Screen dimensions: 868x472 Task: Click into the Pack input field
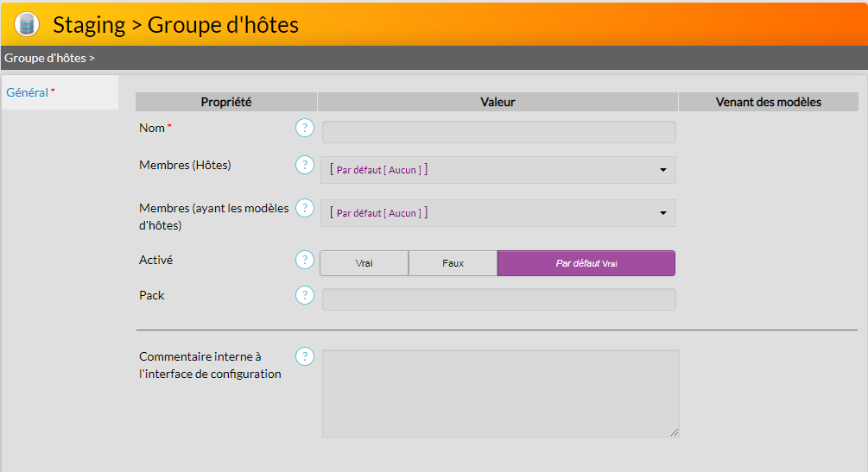[498, 299]
